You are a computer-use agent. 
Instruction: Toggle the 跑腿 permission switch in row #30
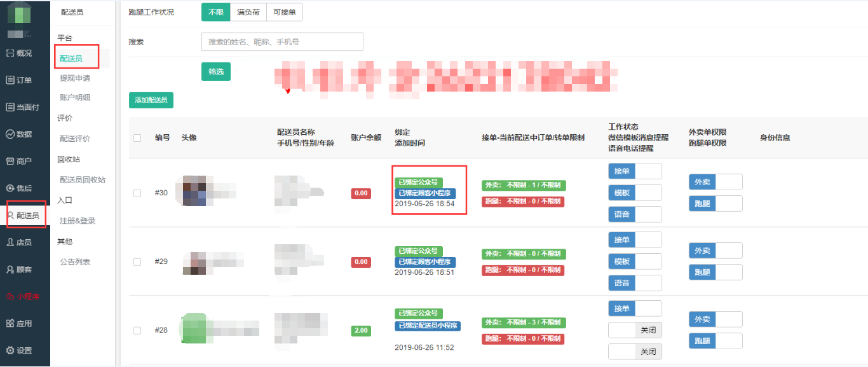click(715, 204)
